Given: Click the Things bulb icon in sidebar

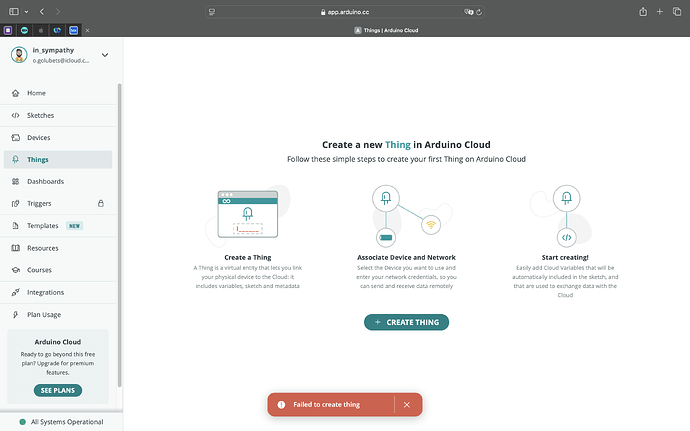Looking at the screenshot, I should pos(15,159).
